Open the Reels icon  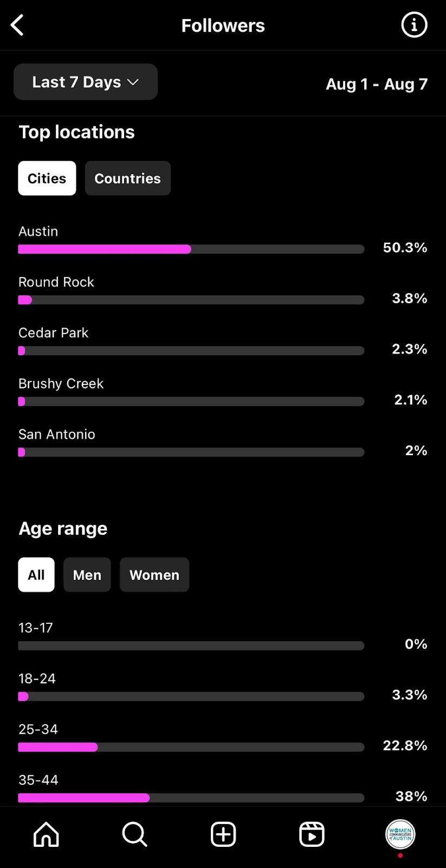pyautogui.click(x=312, y=834)
